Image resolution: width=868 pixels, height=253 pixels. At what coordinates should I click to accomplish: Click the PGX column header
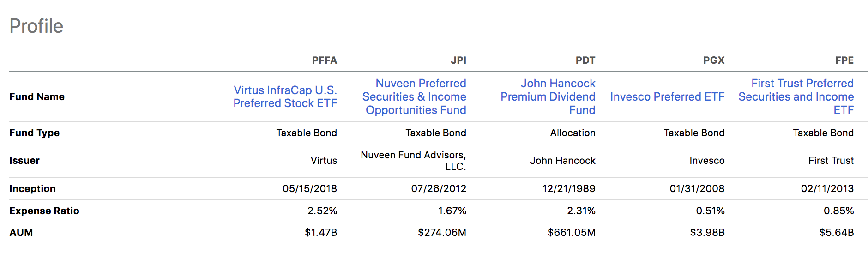pos(714,60)
